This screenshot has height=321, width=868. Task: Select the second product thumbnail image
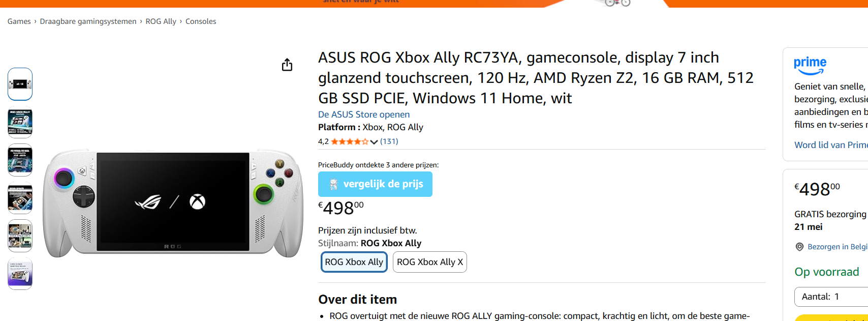[x=20, y=122]
